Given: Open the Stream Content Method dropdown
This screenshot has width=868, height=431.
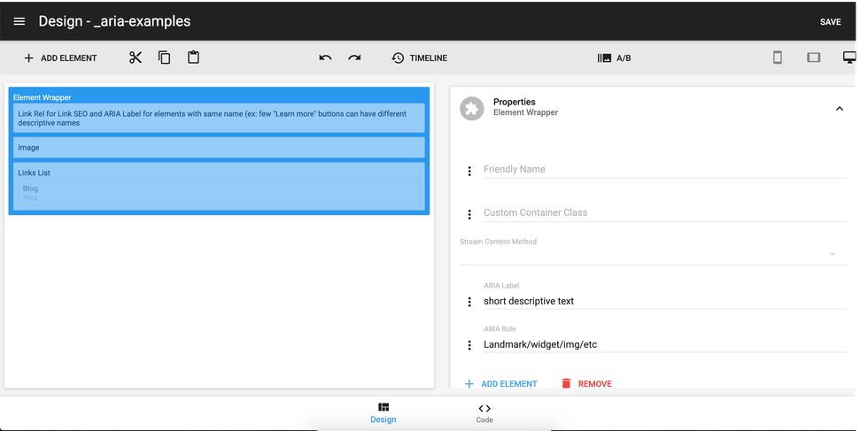Looking at the screenshot, I should (652, 255).
